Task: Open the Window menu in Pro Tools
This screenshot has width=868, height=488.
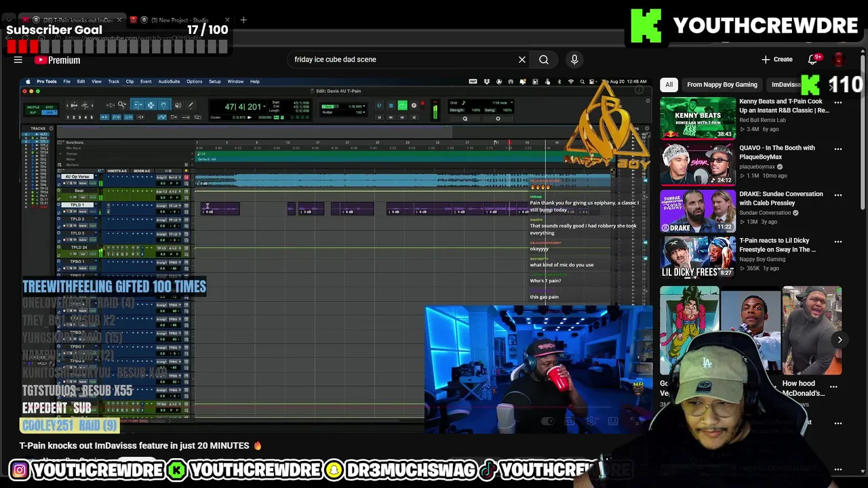Action: pos(235,81)
